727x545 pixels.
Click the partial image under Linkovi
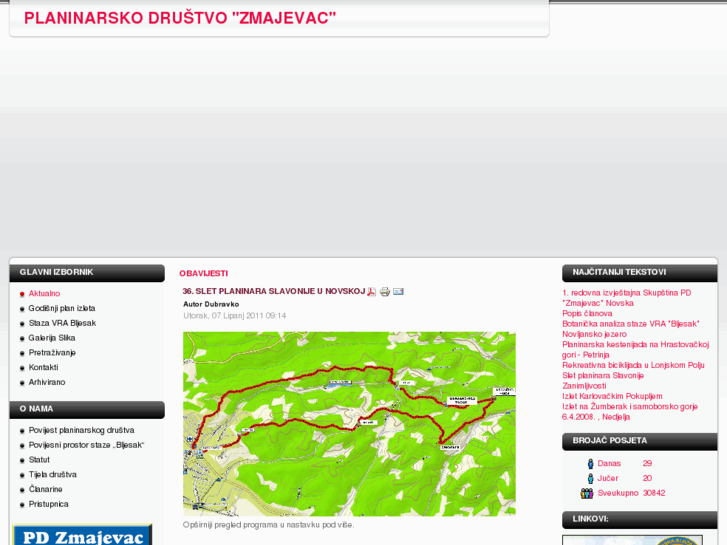point(632,540)
